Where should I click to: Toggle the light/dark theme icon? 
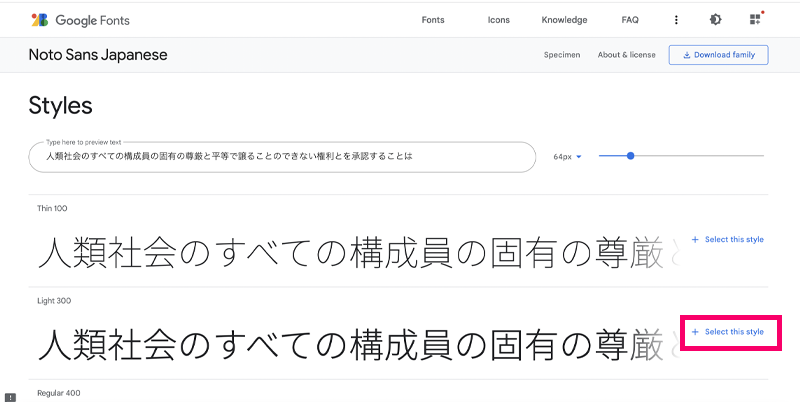coord(716,20)
